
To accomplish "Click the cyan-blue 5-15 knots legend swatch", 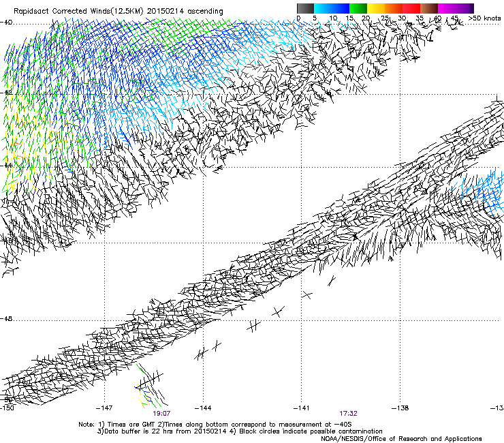I will (x=332, y=8).
